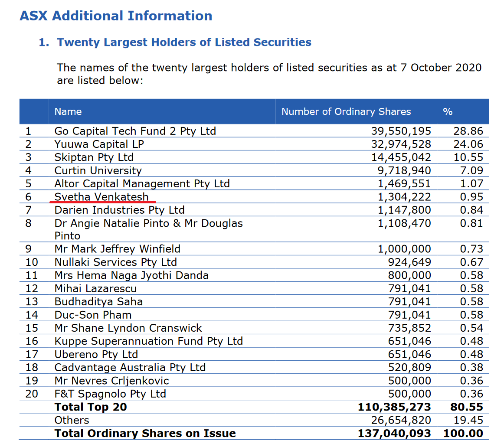The width and height of the screenshot is (504, 447).
Task: Click the intro paragraph about 7 October 2020
Action: coord(269,74)
